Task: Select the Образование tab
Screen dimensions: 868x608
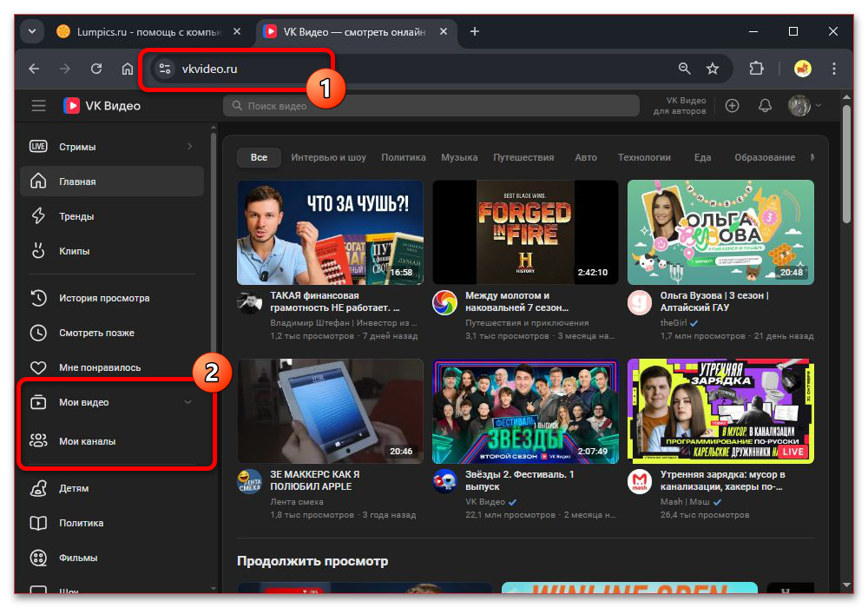Action: coord(765,157)
